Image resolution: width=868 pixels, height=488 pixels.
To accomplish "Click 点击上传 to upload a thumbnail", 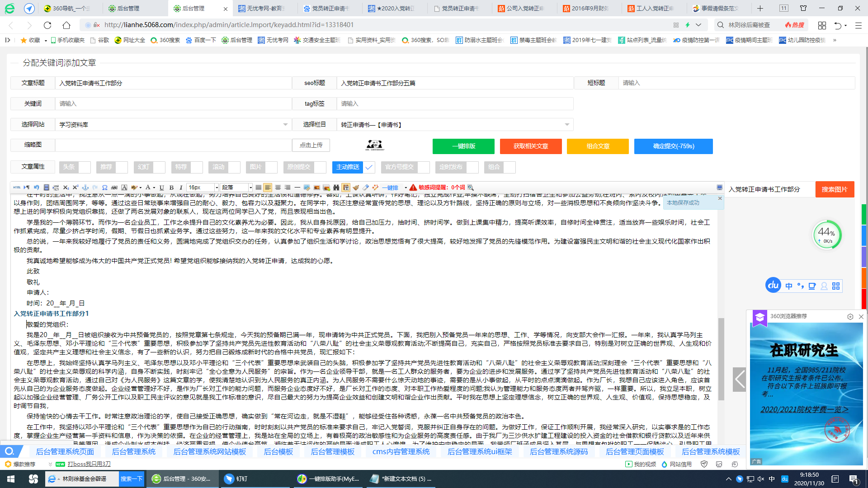I will tap(311, 145).
